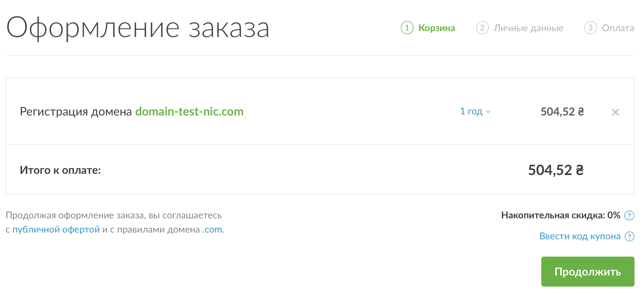Click the chevron arrow beside "1 год"
This screenshot has width=644, height=298.
click(x=488, y=112)
